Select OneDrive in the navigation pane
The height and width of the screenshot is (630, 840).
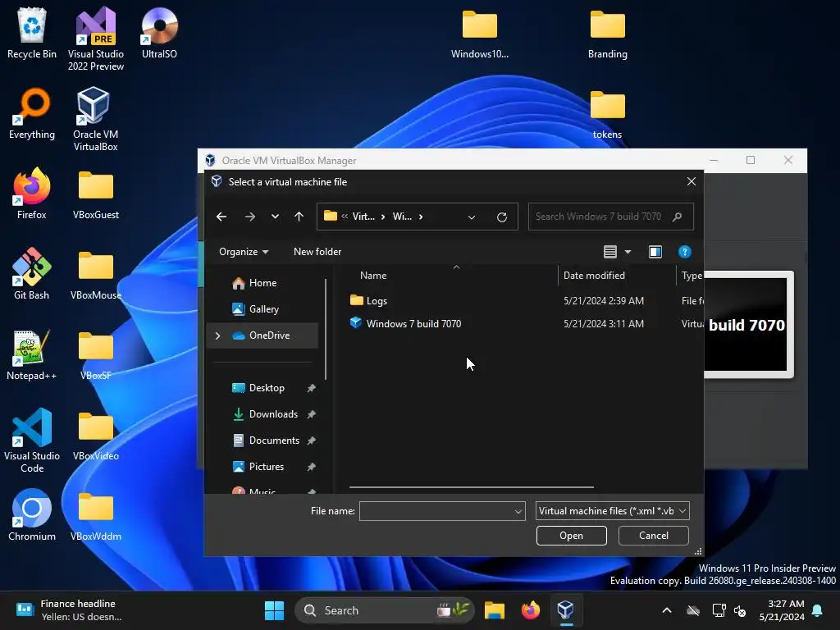pyautogui.click(x=269, y=336)
